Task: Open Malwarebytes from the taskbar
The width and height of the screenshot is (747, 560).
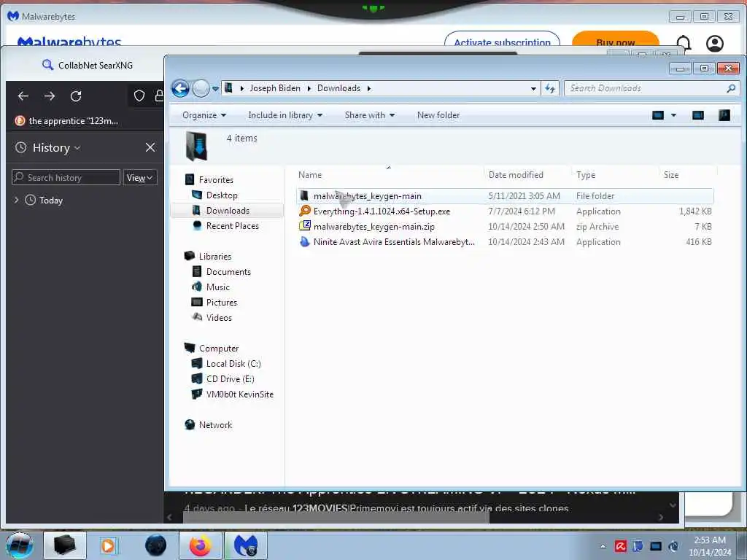Action: point(246,545)
